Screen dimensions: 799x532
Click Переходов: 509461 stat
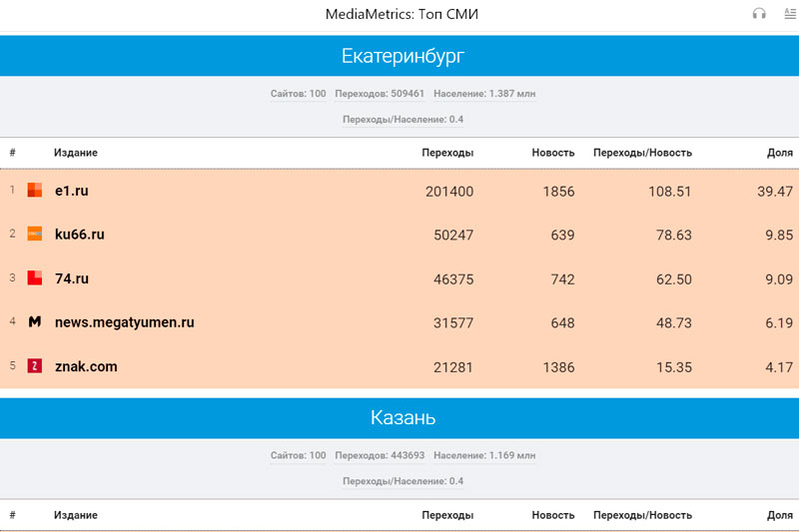(380, 94)
